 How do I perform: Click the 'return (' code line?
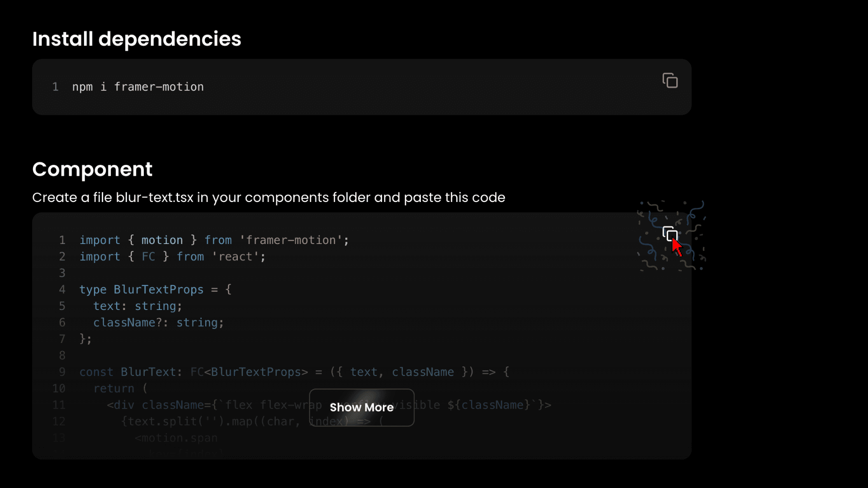tap(120, 389)
